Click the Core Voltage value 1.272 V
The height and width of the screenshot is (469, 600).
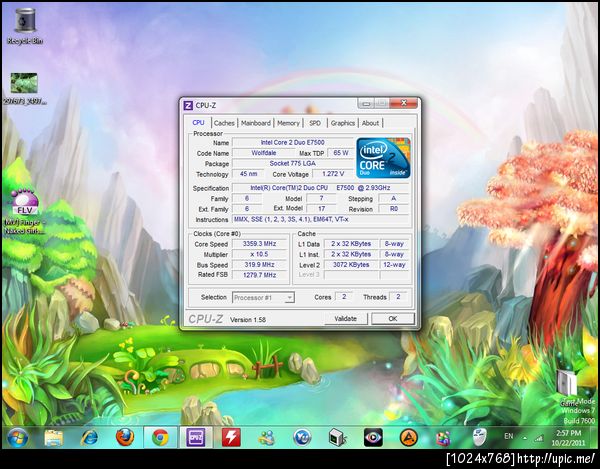[x=333, y=174]
